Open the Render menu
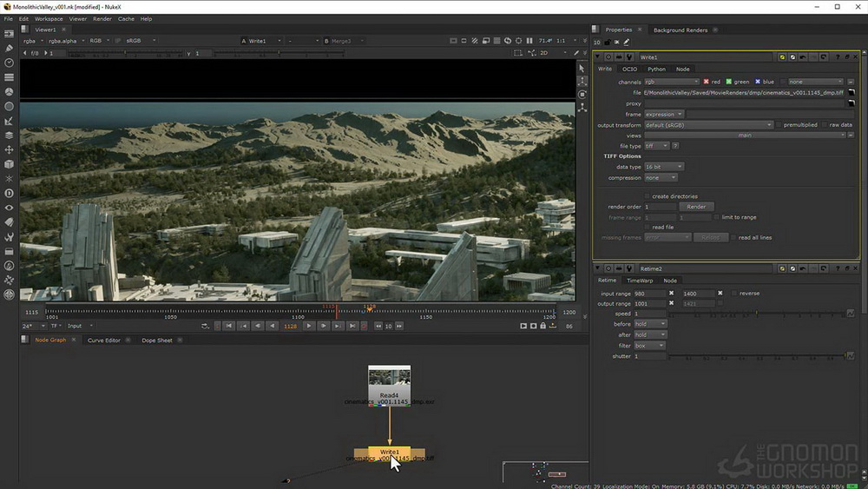 tap(102, 19)
